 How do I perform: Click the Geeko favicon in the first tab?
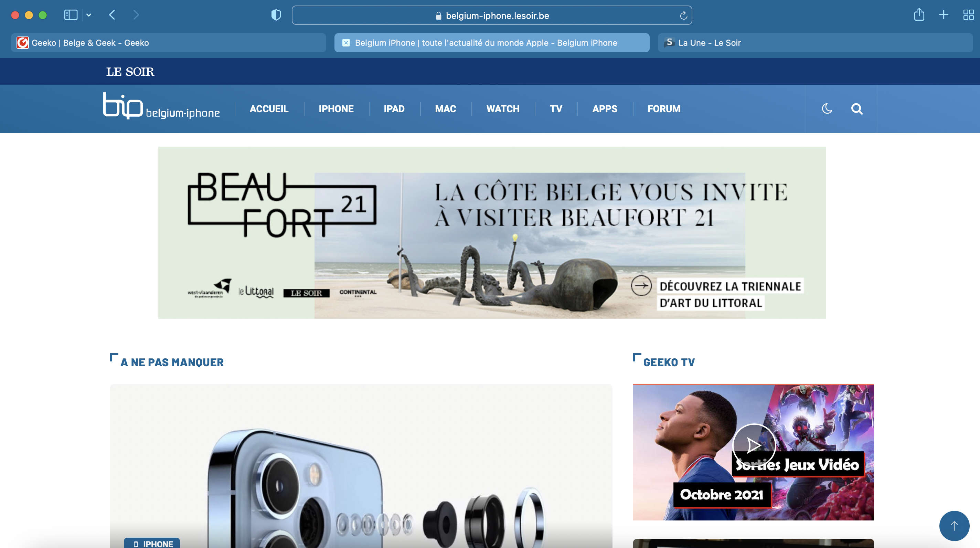pyautogui.click(x=22, y=43)
